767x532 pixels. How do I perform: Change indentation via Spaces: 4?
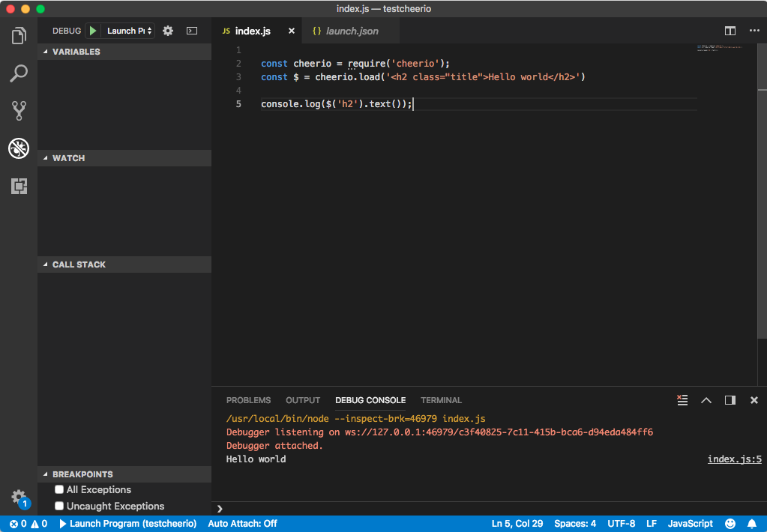point(575,524)
